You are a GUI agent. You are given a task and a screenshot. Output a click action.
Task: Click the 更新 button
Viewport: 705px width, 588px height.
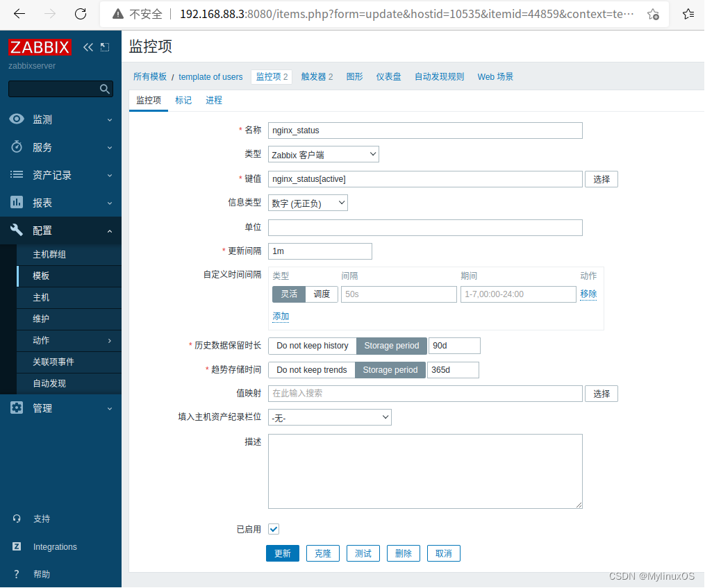point(283,553)
